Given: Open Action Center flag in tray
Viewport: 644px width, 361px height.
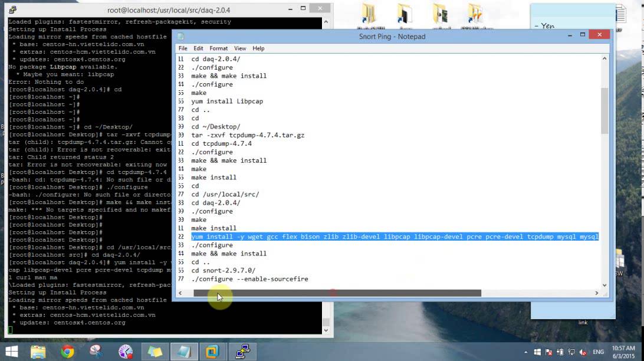Looking at the screenshot, I should coord(548,352).
